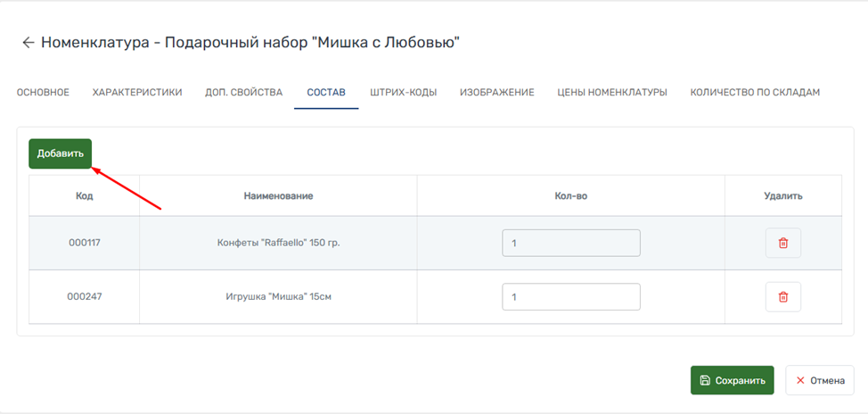Screen dimensions: 868x414
Task: Delete the Конфеты "Raffaello" row via trash icon
Action: click(782, 243)
